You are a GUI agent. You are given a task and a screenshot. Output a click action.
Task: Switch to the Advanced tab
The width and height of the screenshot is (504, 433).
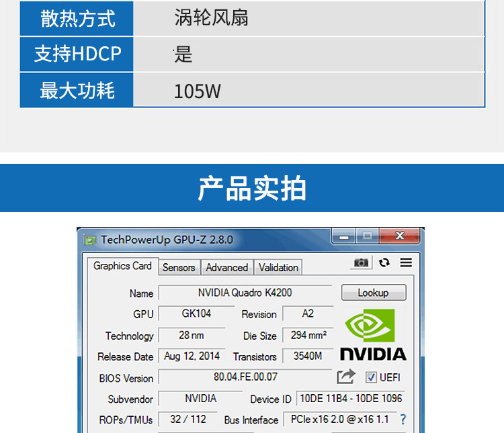[x=227, y=268]
